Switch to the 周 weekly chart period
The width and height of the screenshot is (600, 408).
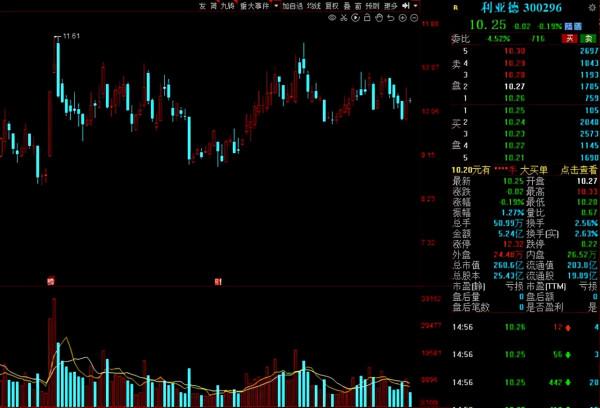(x=214, y=6)
